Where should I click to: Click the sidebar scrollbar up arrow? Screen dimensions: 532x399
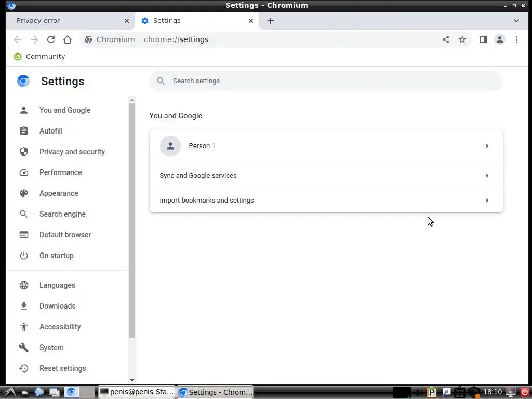click(x=132, y=100)
